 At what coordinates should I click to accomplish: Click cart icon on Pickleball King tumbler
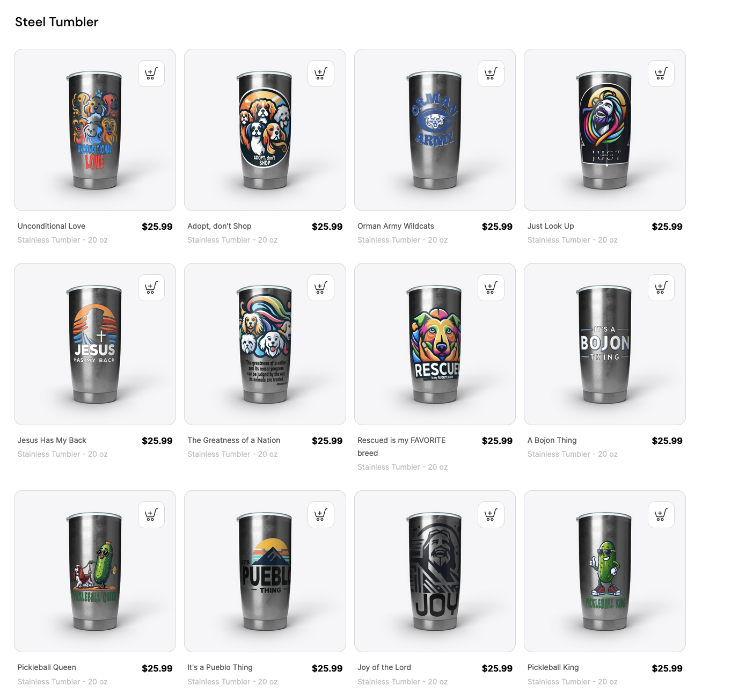[661, 515]
